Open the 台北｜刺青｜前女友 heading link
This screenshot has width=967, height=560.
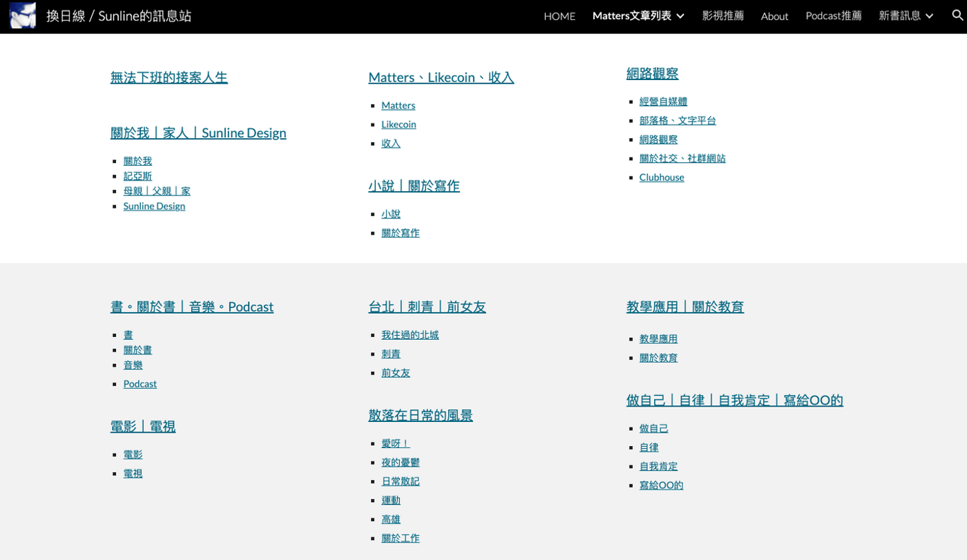(x=427, y=307)
